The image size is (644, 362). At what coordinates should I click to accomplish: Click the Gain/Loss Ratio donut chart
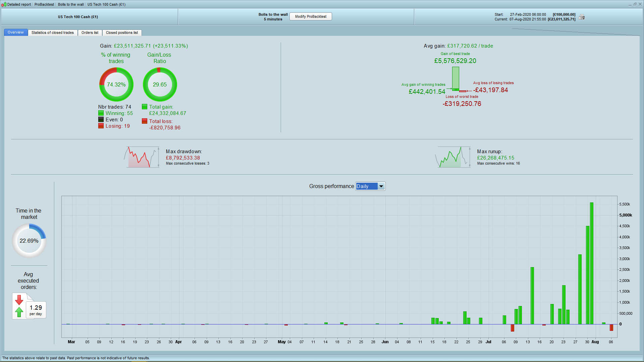click(160, 84)
